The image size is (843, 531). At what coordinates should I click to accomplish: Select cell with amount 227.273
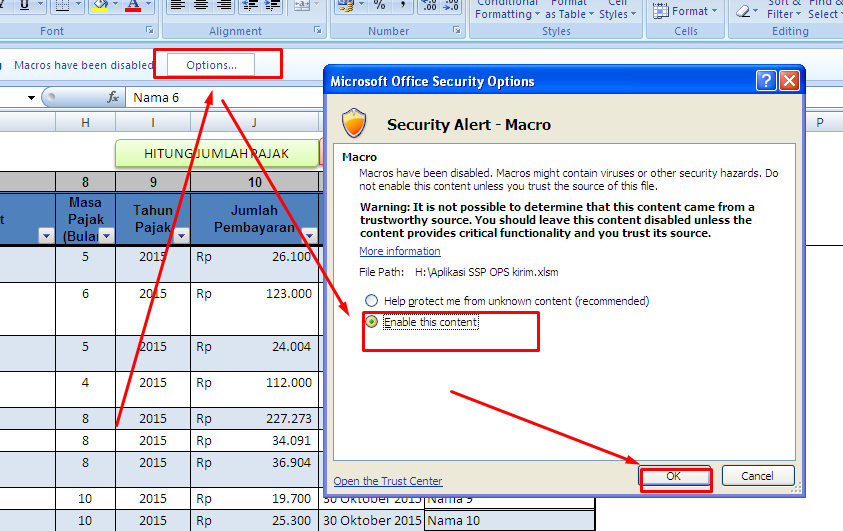(255, 418)
